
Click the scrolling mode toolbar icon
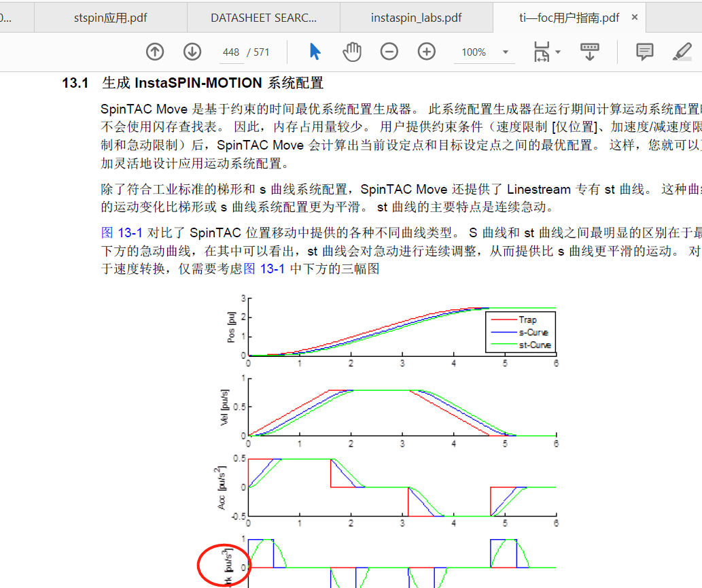(590, 52)
